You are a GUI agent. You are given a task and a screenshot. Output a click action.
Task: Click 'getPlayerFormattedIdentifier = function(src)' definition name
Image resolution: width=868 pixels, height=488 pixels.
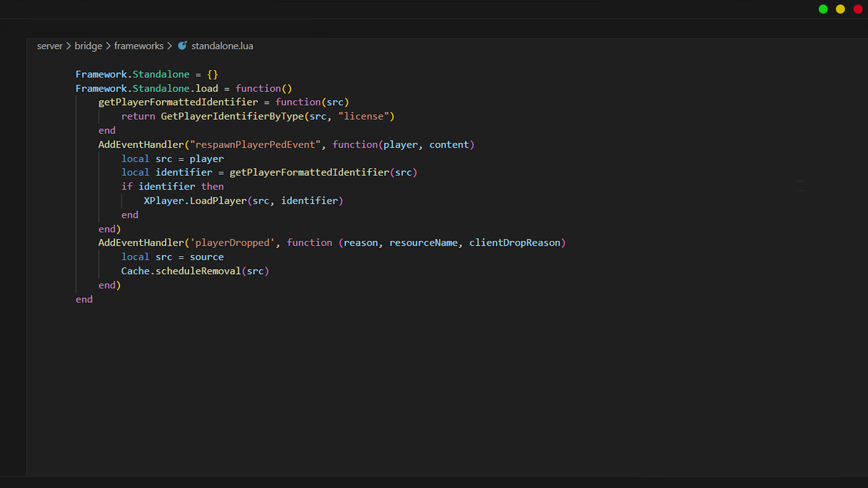(178, 103)
